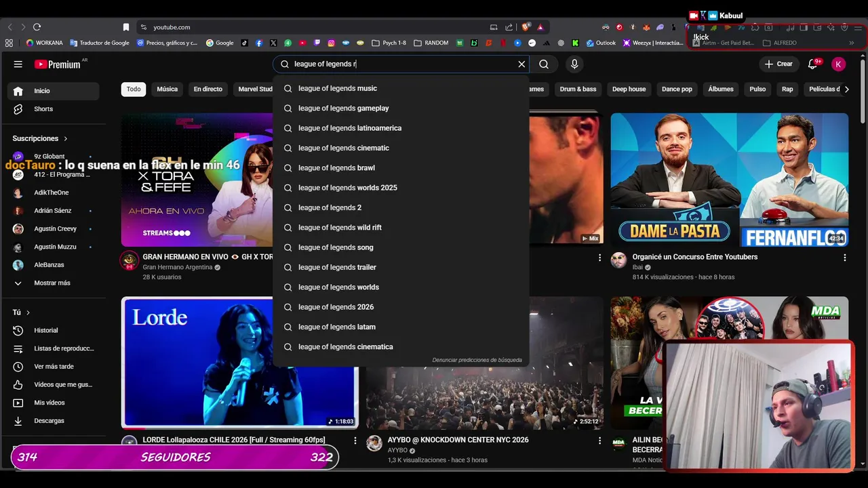The height and width of the screenshot is (488, 868).
Task: Select the Dance pop chip
Action: pos(677,89)
